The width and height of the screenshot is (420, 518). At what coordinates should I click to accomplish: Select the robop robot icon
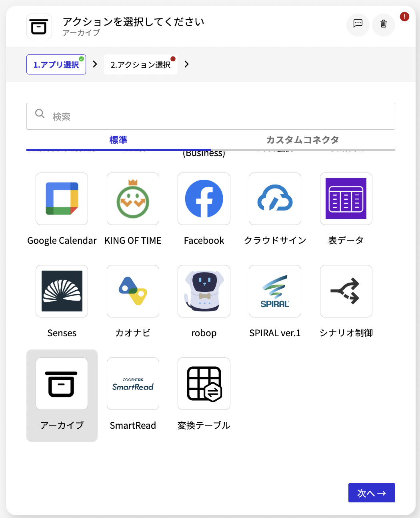[204, 291]
